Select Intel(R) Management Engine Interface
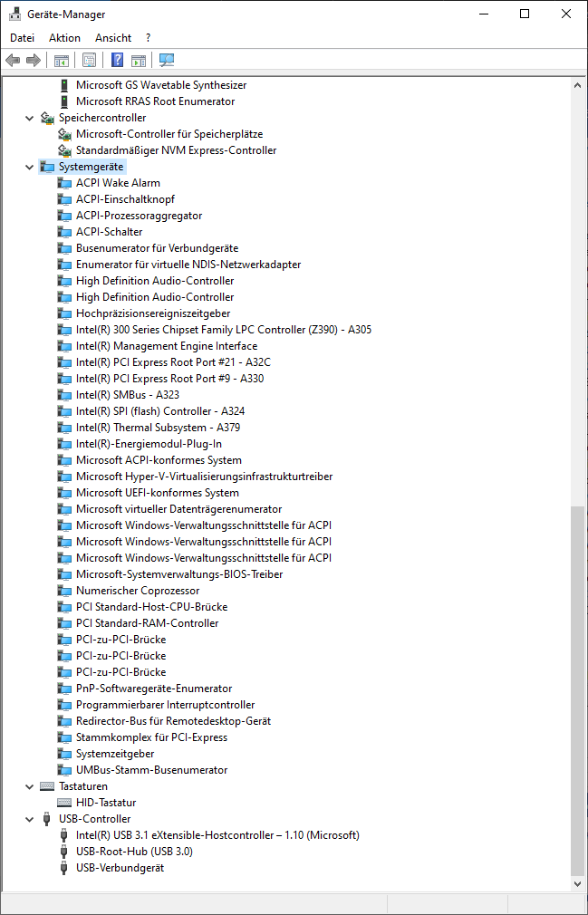The height and width of the screenshot is (915, 588). click(x=167, y=346)
